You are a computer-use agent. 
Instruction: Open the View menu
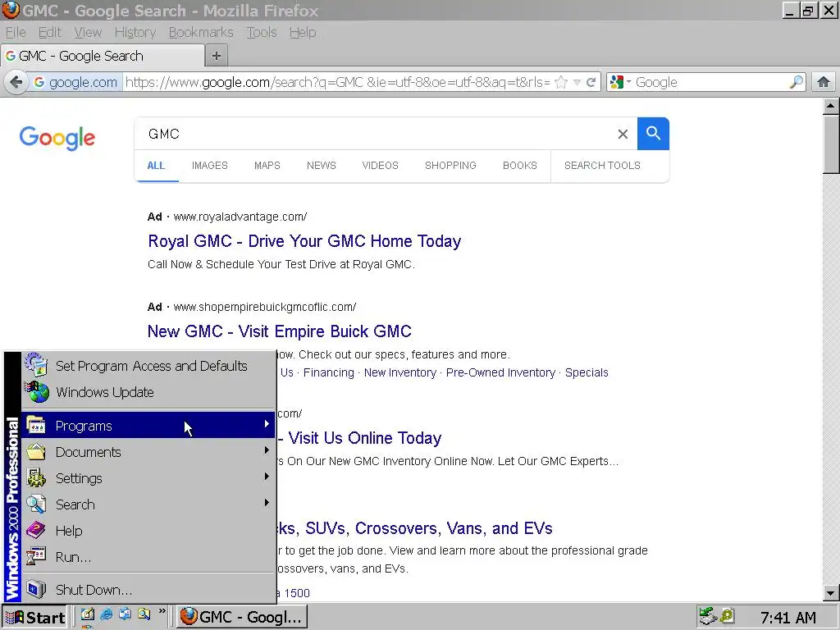88,33
